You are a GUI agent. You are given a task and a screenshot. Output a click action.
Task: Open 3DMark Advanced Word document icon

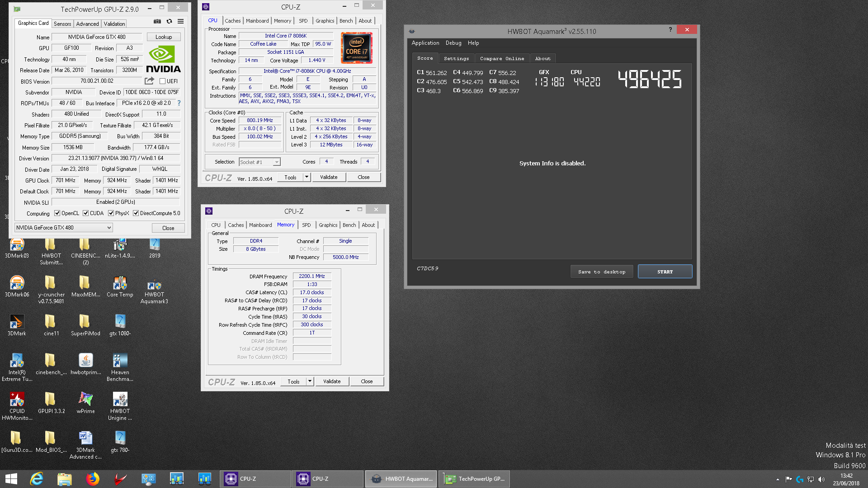pos(85,445)
